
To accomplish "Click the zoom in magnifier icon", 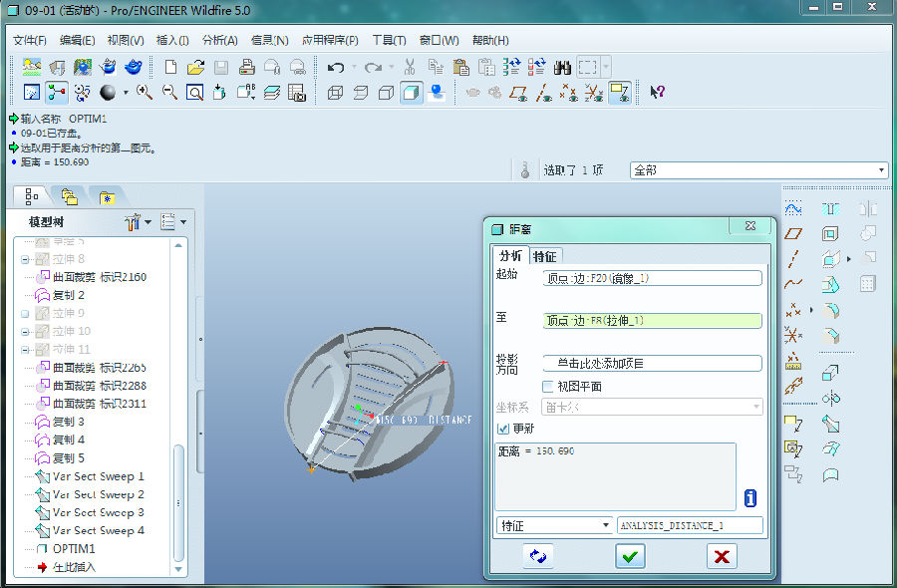I will (145, 93).
